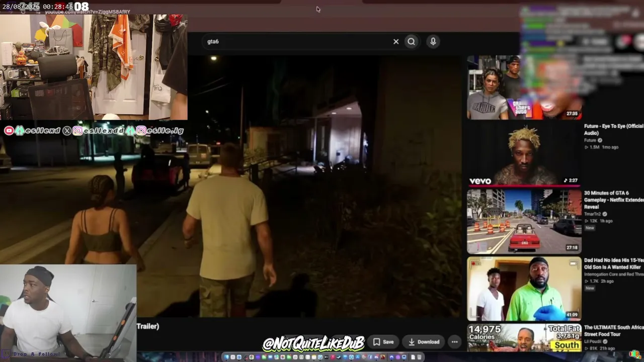Clear the gta6 search text
This screenshot has height=362, width=644.
(x=396, y=42)
